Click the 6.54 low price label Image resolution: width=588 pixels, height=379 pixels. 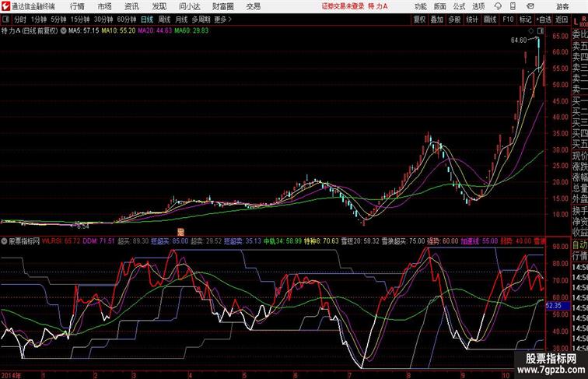[x=83, y=226]
